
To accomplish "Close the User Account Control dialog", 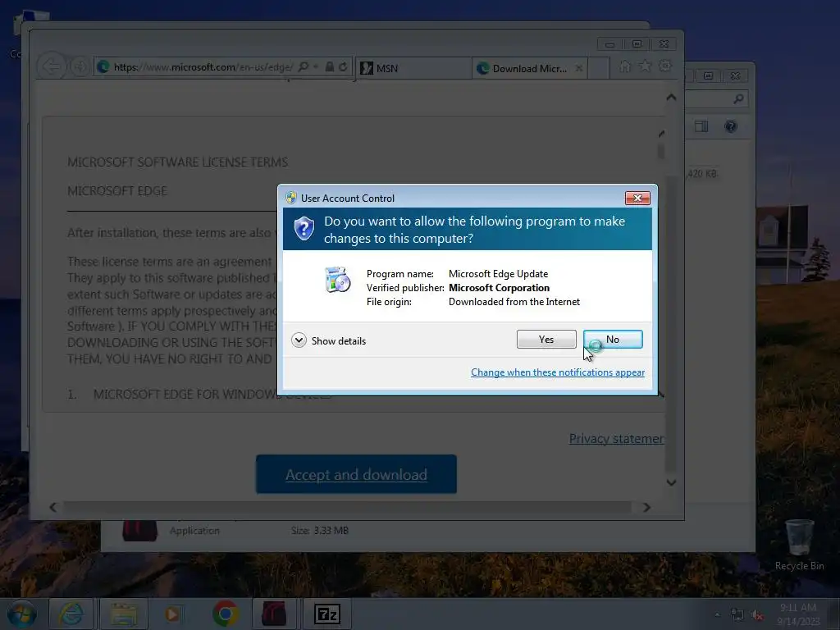I will (x=637, y=198).
